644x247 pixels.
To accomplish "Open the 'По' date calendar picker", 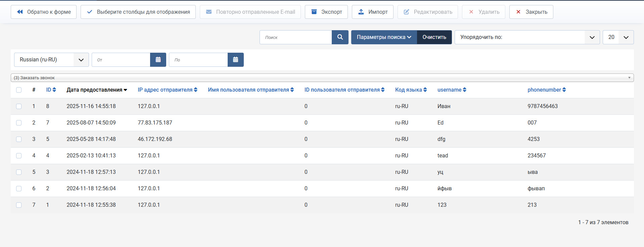I will [x=236, y=60].
